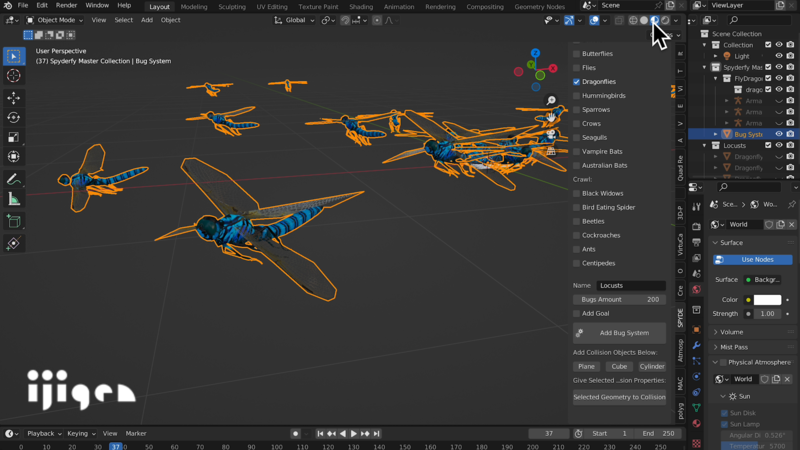Image resolution: width=800 pixels, height=450 pixels.
Task: Switch to solid viewport shading
Action: [x=644, y=20]
